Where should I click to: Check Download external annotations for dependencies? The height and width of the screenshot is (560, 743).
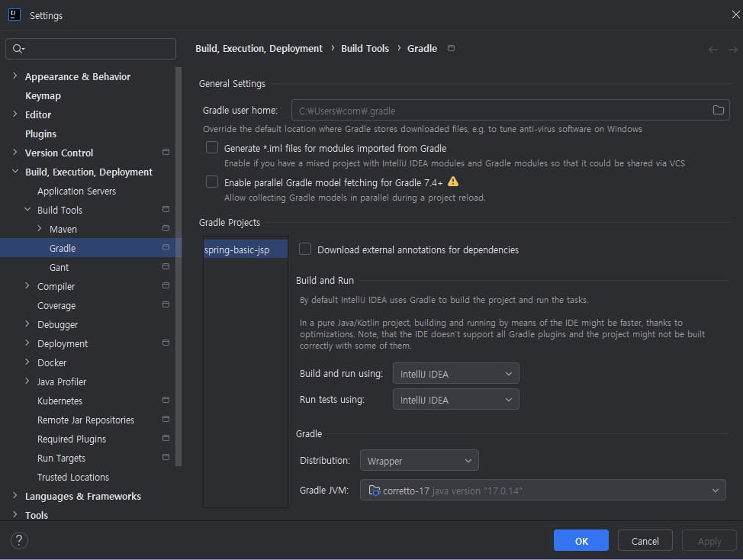(x=305, y=249)
